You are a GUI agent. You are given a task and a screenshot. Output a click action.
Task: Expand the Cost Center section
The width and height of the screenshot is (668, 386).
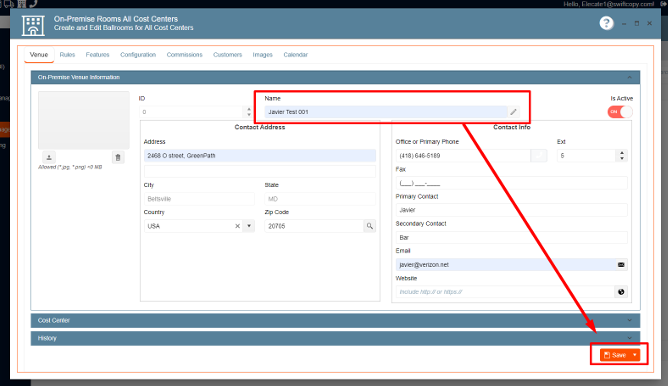pos(335,320)
